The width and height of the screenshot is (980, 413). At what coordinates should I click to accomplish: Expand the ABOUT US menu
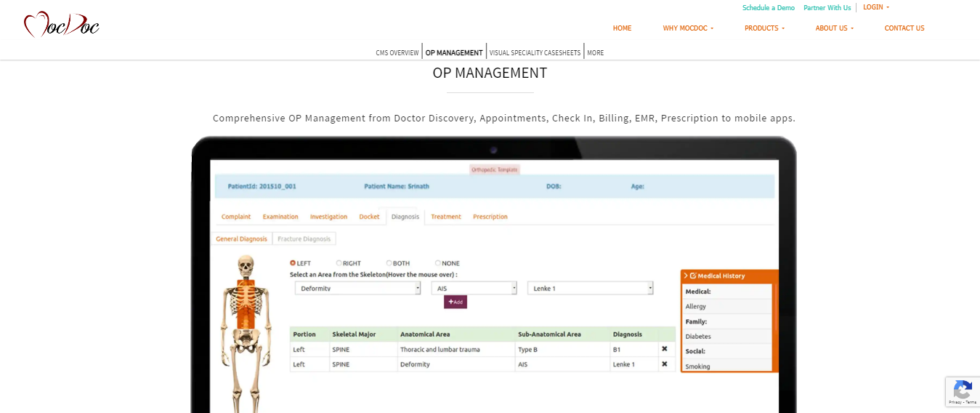tap(834, 28)
